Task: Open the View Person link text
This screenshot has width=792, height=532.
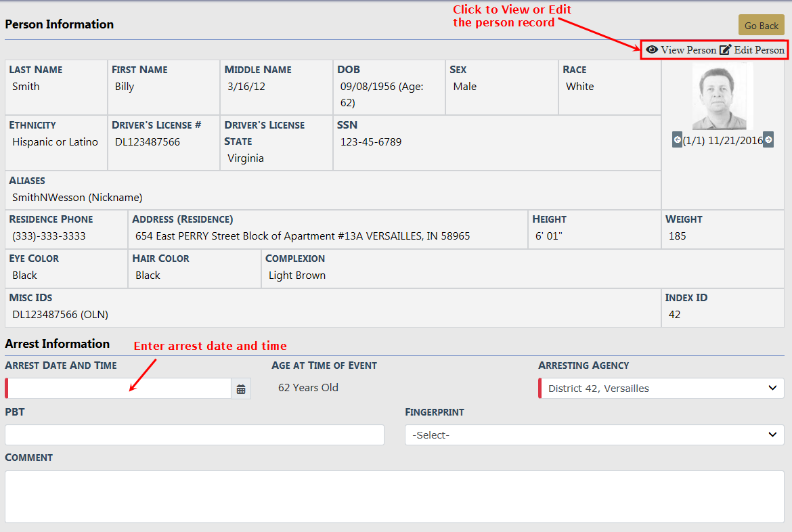Action: point(688,50)
